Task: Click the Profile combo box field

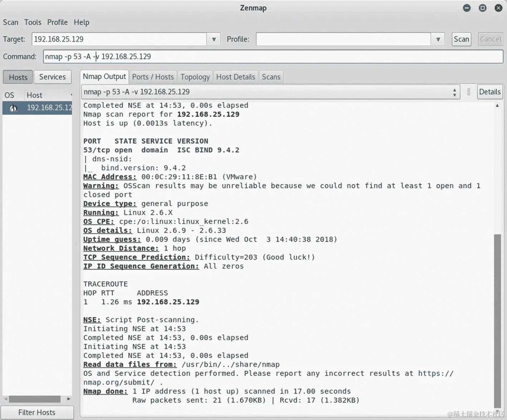Action: click(343, 39)
